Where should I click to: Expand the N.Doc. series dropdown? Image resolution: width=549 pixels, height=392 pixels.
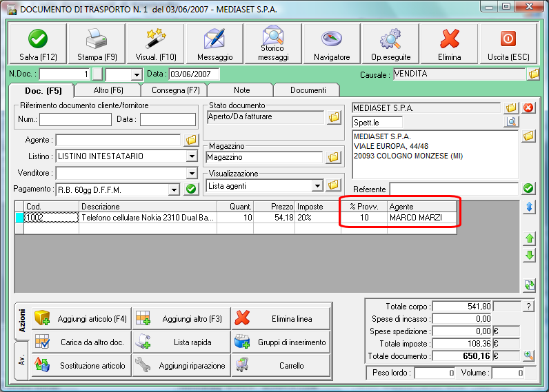pos(137,74)
